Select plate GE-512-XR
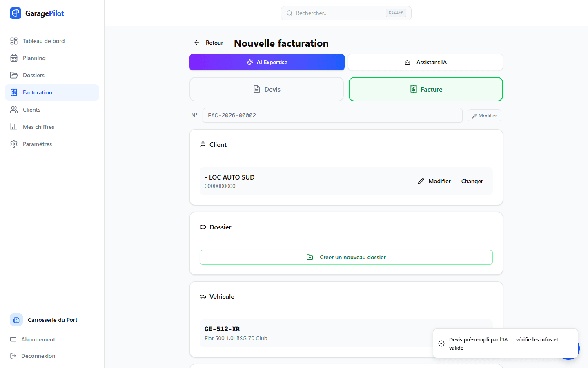 [x=222, y=329]
